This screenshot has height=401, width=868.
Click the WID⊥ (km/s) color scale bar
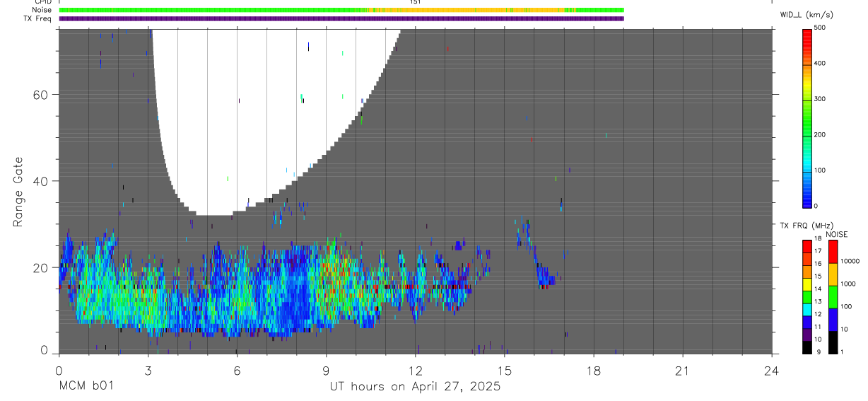click(x=807, y=118)
